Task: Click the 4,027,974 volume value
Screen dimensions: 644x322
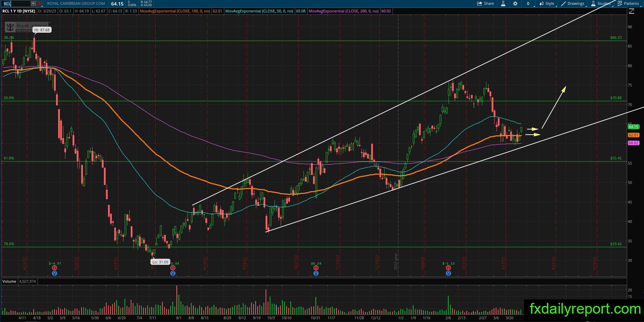Action: 28,281
